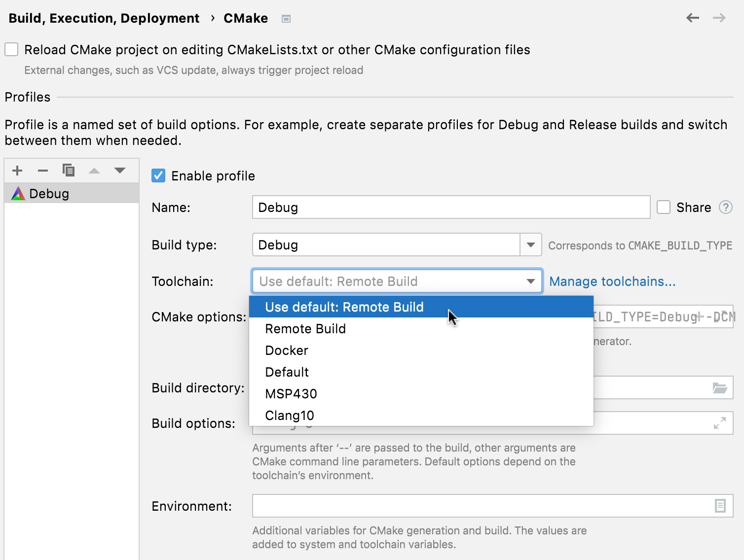Duplicate the Debug profile

(69, 170)
